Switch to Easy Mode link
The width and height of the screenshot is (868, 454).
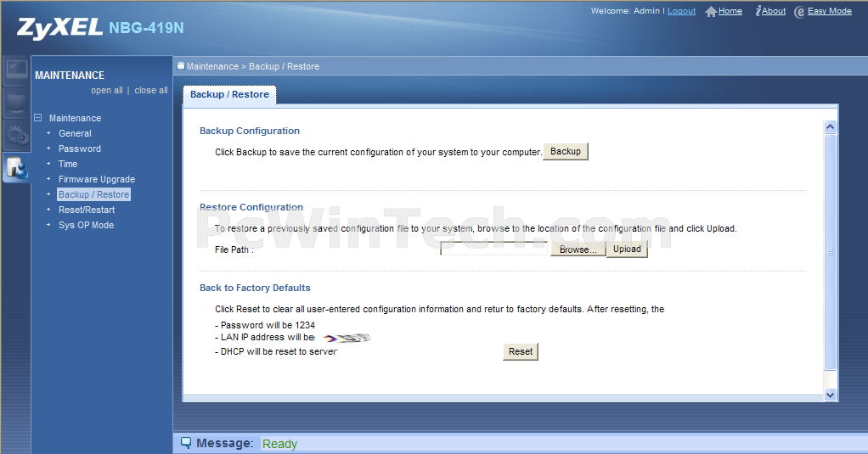[829, 11]
